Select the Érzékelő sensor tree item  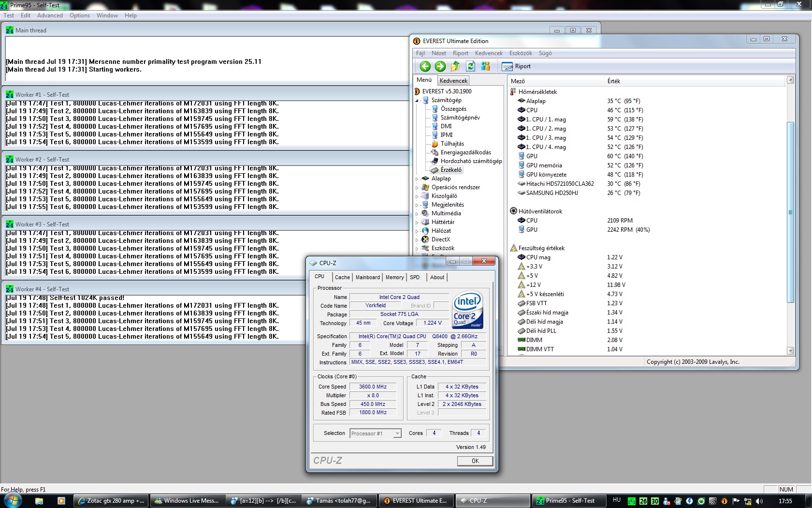pos(447,170)
